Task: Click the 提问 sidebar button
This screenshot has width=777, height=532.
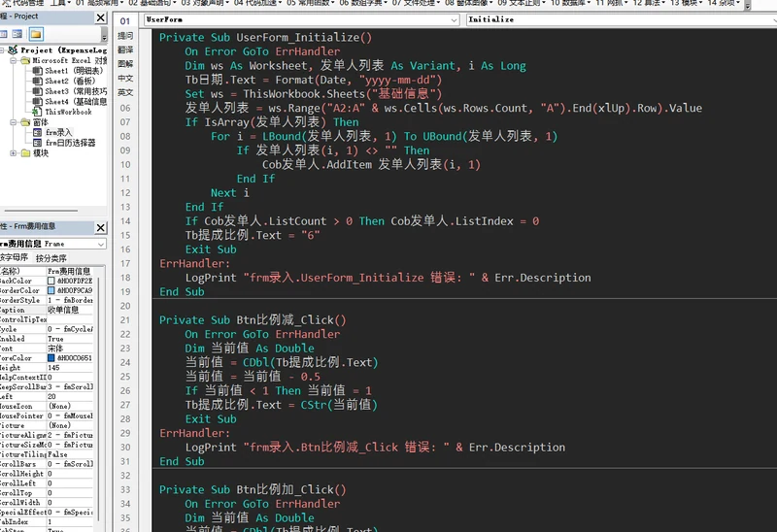Action: click(x=125, y=36)
